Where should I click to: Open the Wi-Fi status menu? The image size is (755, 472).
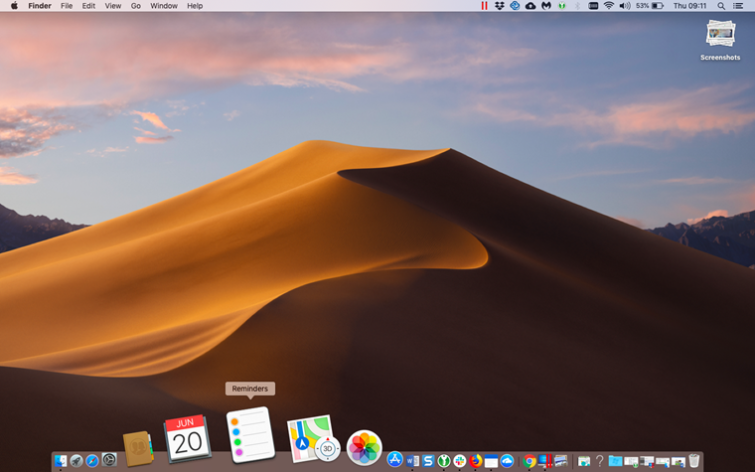(609, 6)
